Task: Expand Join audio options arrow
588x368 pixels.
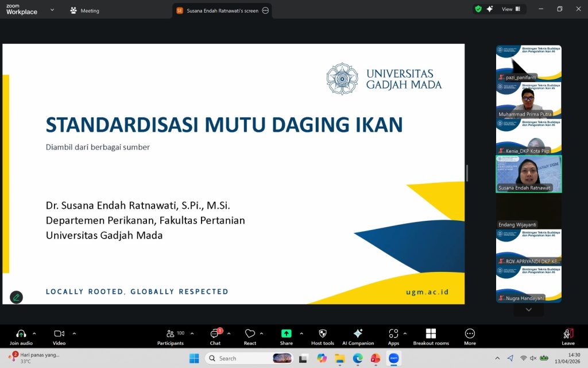Action: pos(34,333)
